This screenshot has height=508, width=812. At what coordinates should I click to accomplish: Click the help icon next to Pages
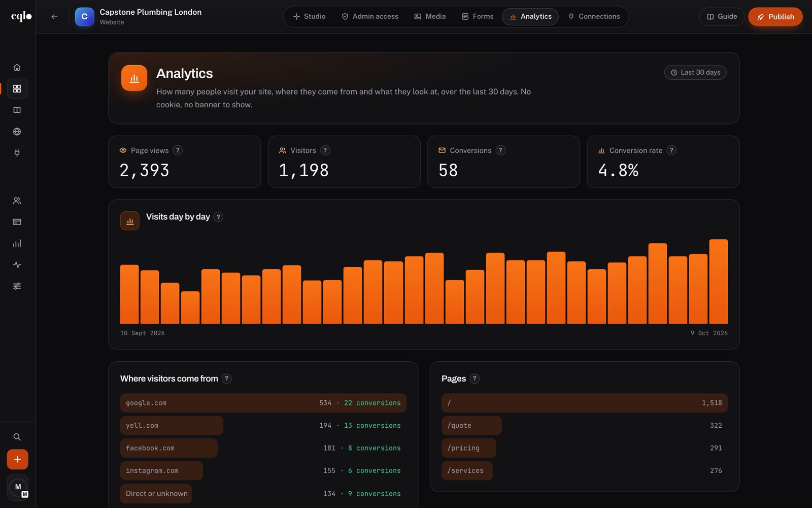click(475, 378)
